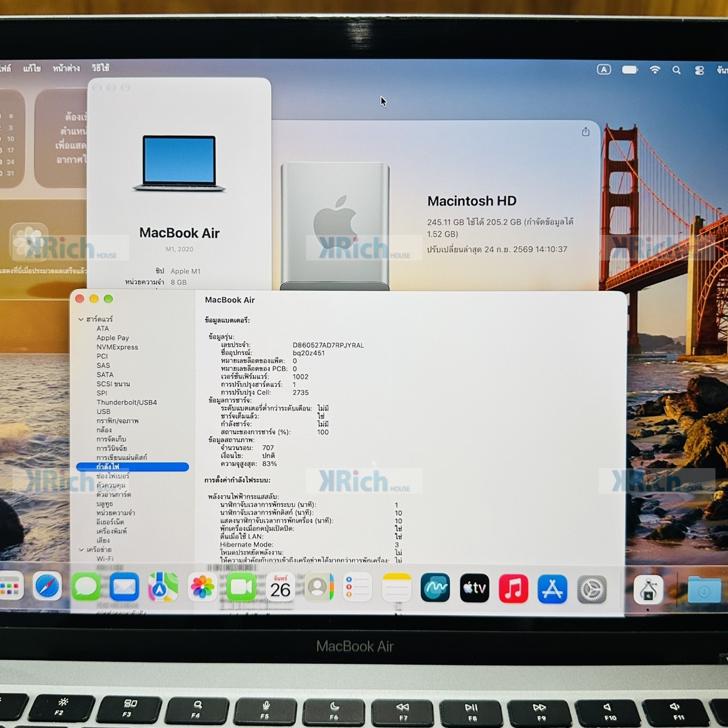Open Maps from the Dock
Viewport: 728px width, 728px height.
click(x=163, y=588)
